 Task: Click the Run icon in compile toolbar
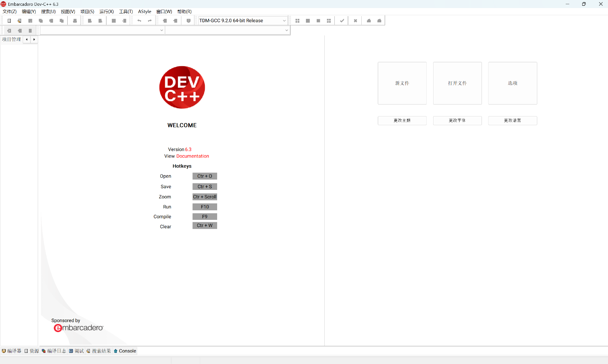click(308, 21)
